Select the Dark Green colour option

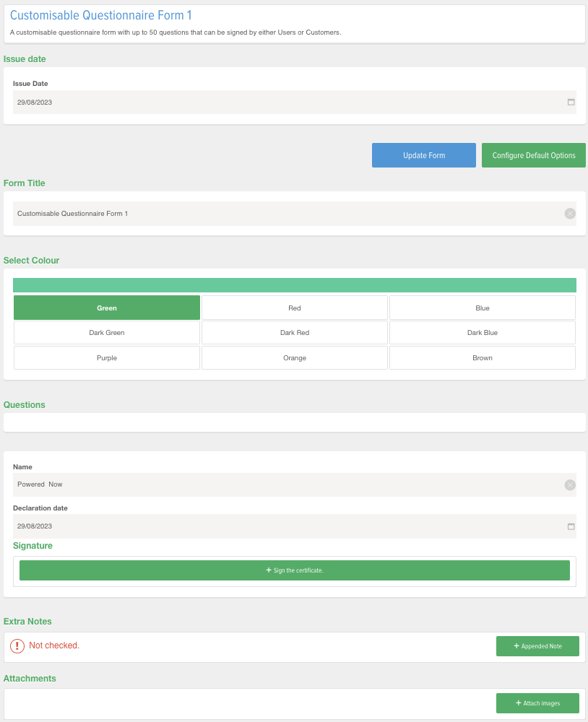pos(106,332)
